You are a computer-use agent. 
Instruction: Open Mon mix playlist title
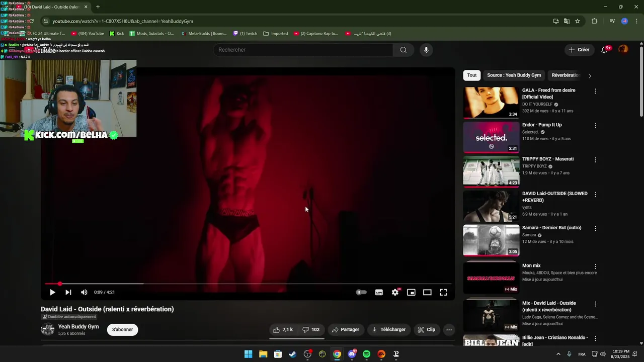pyautogui.click(x=531, y=265)
